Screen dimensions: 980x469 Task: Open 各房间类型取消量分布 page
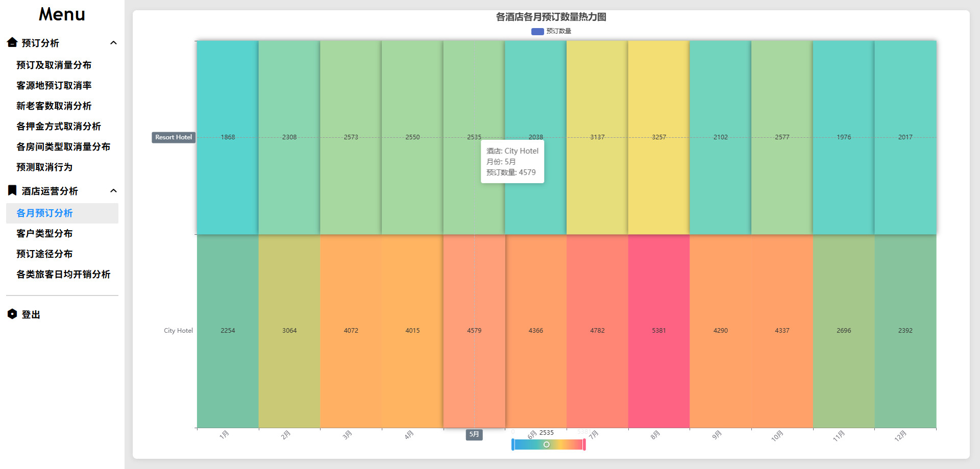coord(62,146)
